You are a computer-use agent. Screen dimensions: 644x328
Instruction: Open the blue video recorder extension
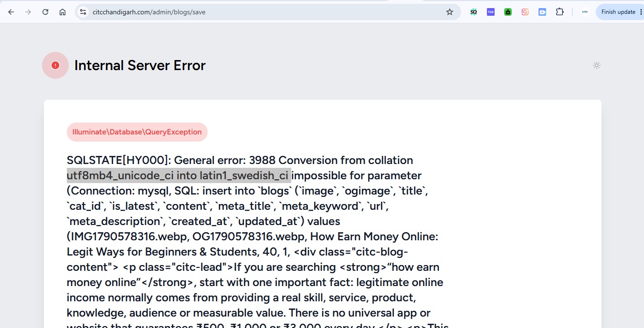(542, 12)
